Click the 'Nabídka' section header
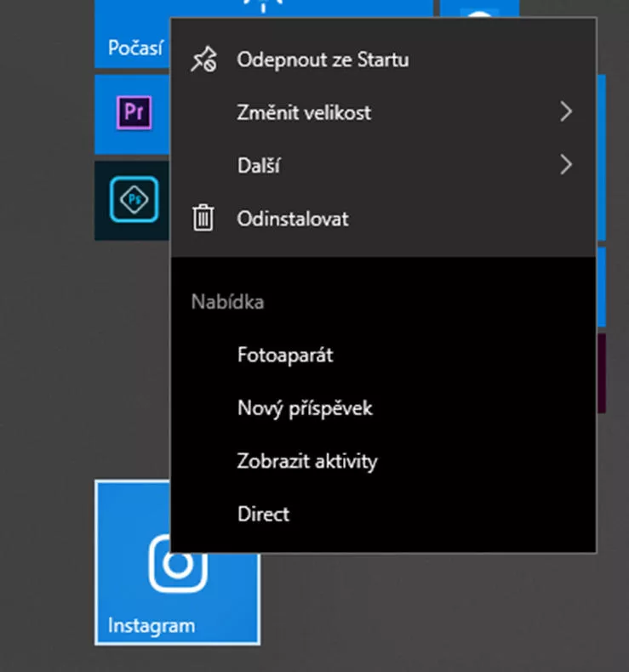 point(227,302)
